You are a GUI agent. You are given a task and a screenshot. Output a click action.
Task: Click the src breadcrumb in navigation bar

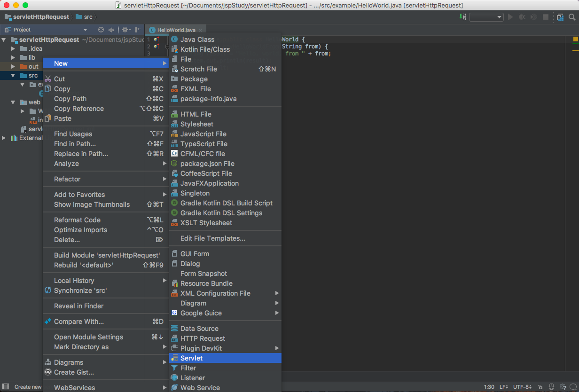click(84, 17)
